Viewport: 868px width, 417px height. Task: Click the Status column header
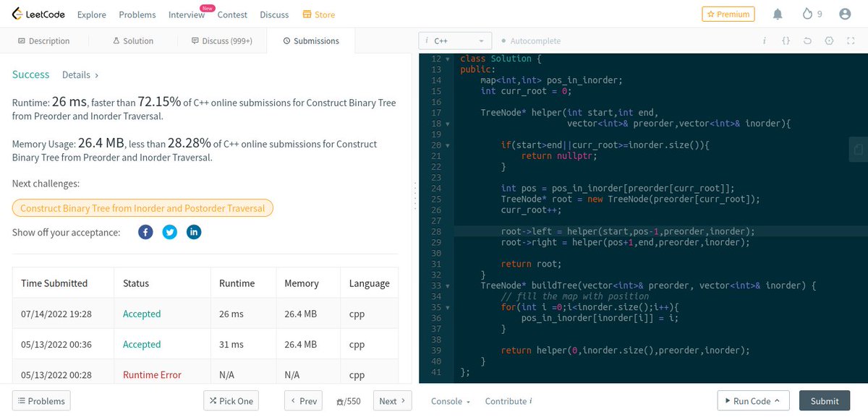click(x=162, y=283)
